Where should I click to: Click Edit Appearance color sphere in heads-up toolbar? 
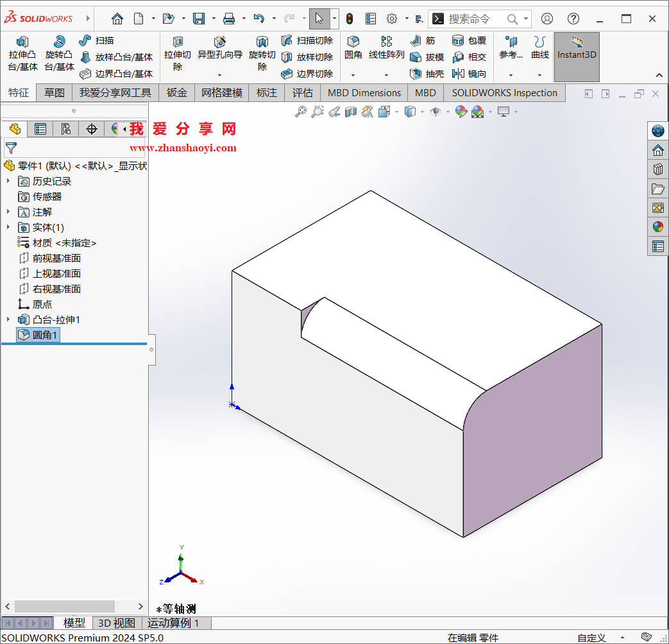click(461, 112)
